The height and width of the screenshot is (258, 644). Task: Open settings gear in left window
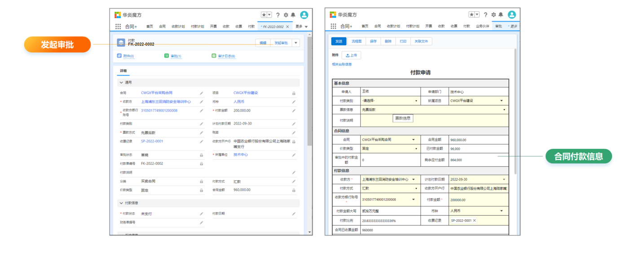(x=286, y=15)
